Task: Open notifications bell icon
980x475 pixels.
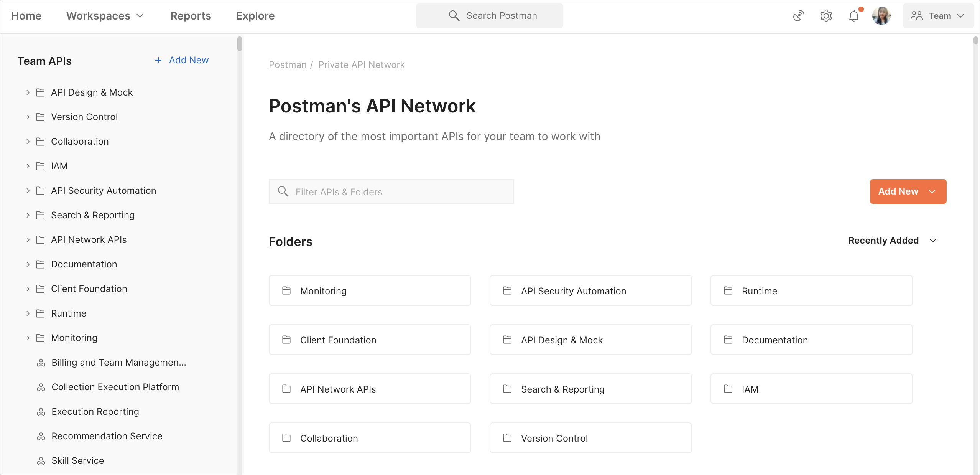Action: click(854, 16)
